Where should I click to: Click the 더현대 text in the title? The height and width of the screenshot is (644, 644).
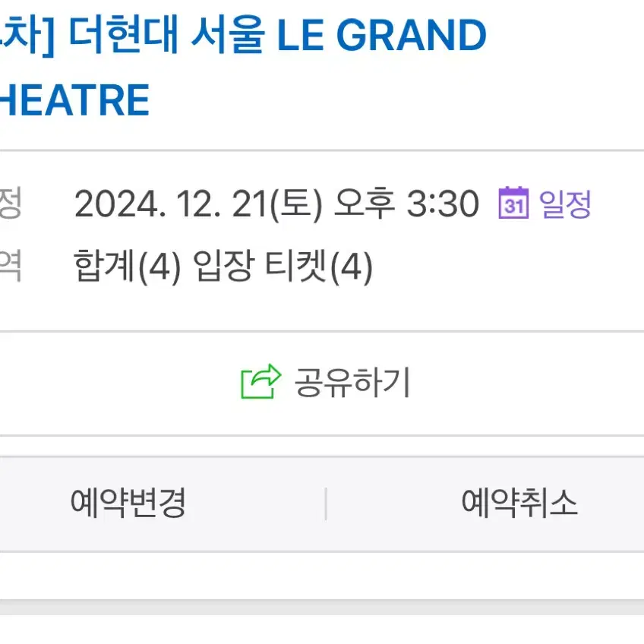tap(124, 36)
